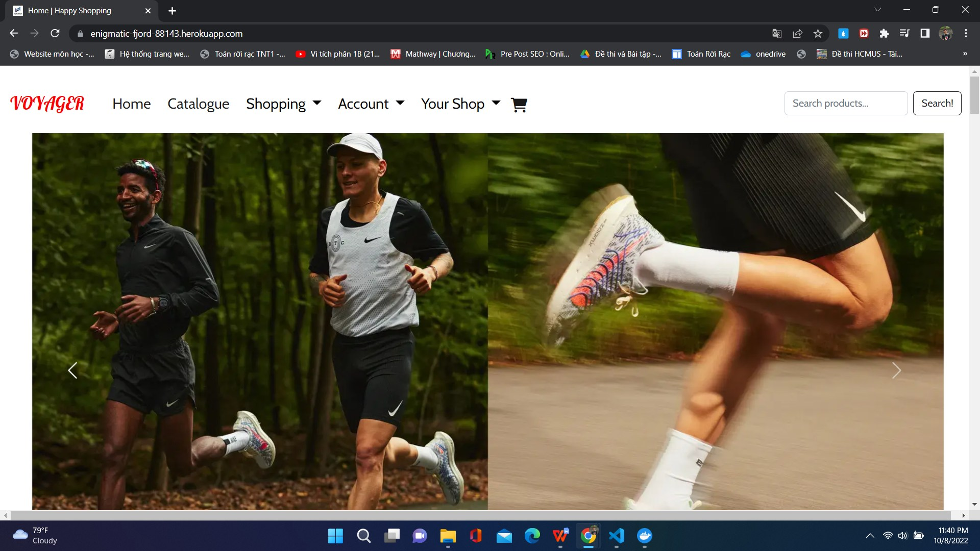Expand the Your Shop dropdown
980x551 pixels.
(x=460, y=104)
